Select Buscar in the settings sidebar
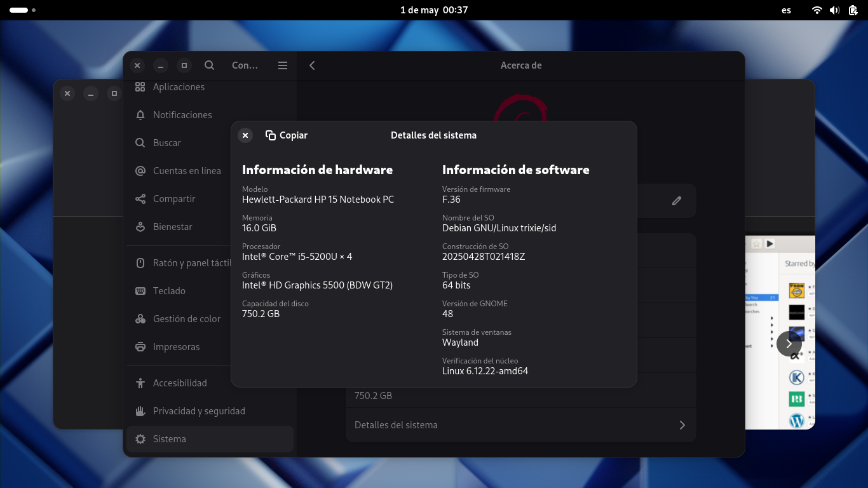 [x=210, y=143]
